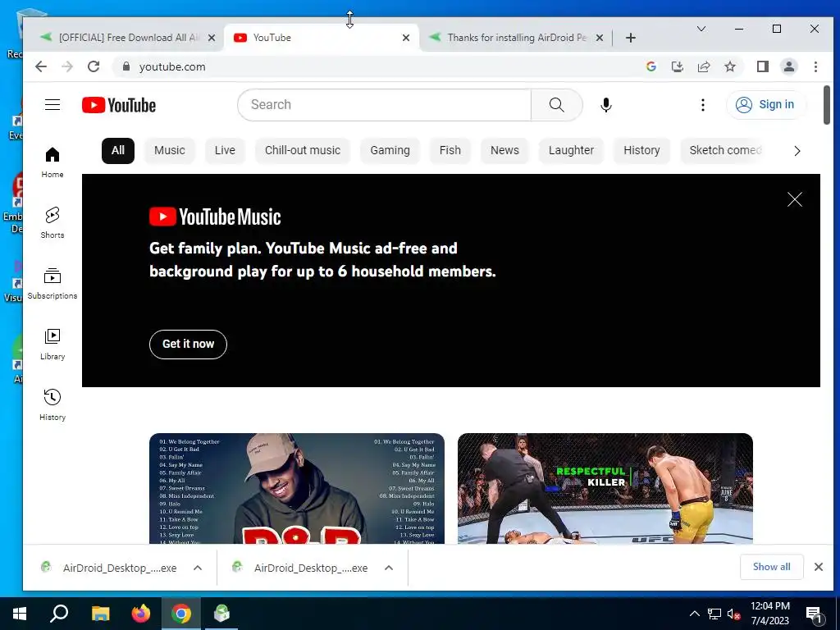
Task: Select the Live category chip
Action: point(225,151)
